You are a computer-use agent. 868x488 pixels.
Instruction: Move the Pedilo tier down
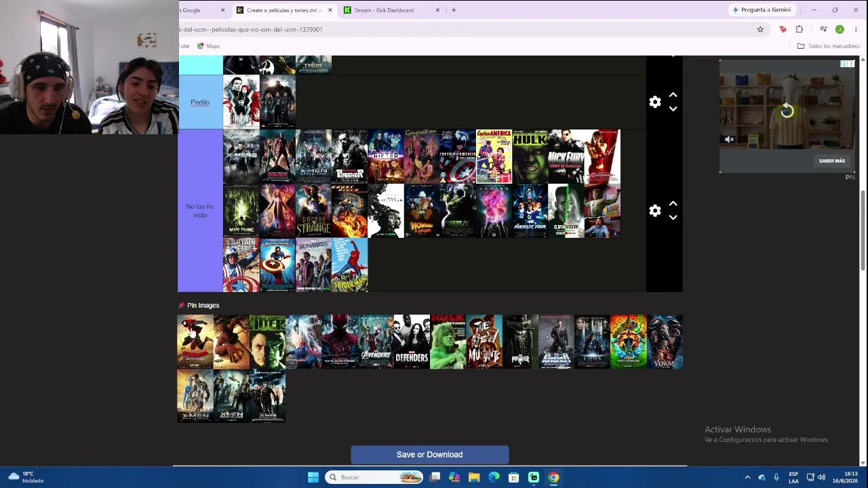click(673, 108)
